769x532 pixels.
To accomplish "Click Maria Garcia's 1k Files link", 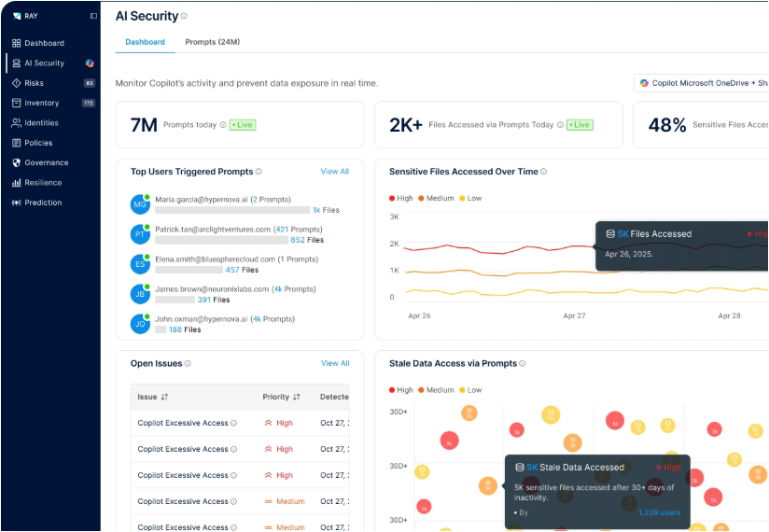I will coord(326,210).
